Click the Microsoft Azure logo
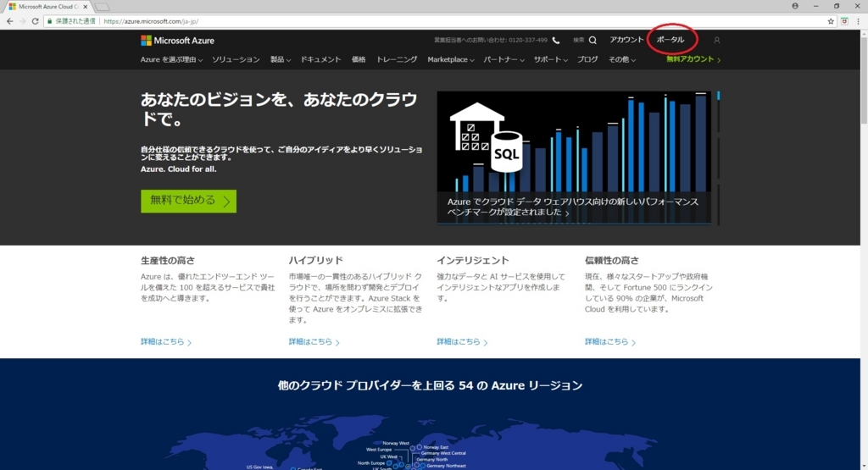The image size is (868, 470). pyautogui.click(x=177, y=41)
